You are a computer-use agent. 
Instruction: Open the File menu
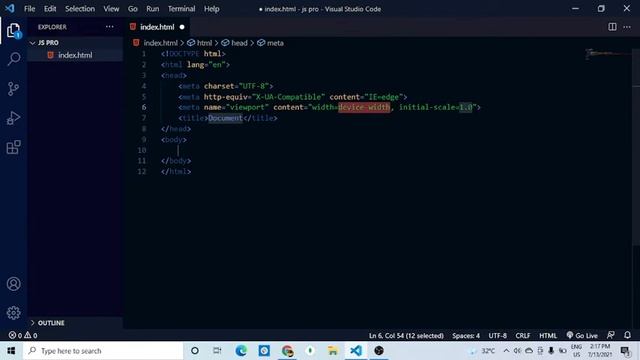(x=29, y=9)
